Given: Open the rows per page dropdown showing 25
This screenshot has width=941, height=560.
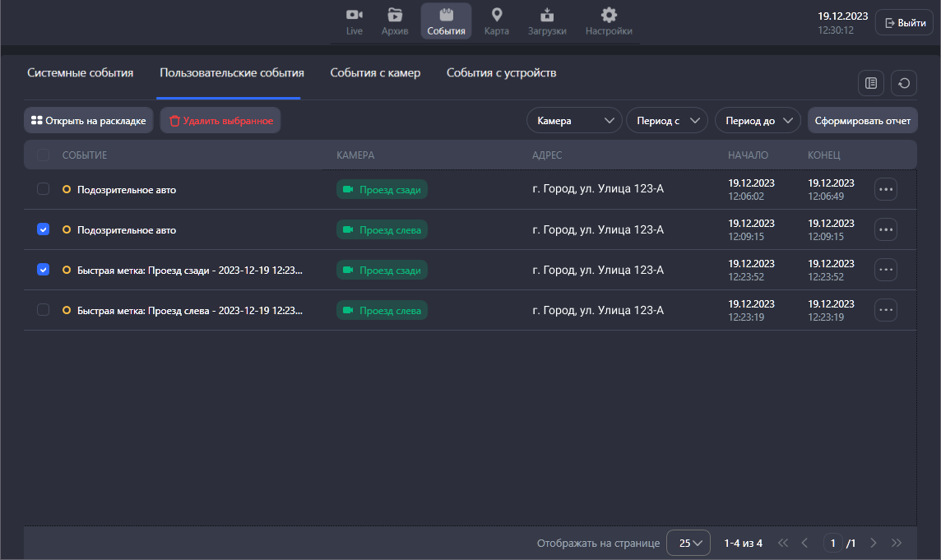Looking at the screenshot, I should pyautogui.click(x=688, y=543).
